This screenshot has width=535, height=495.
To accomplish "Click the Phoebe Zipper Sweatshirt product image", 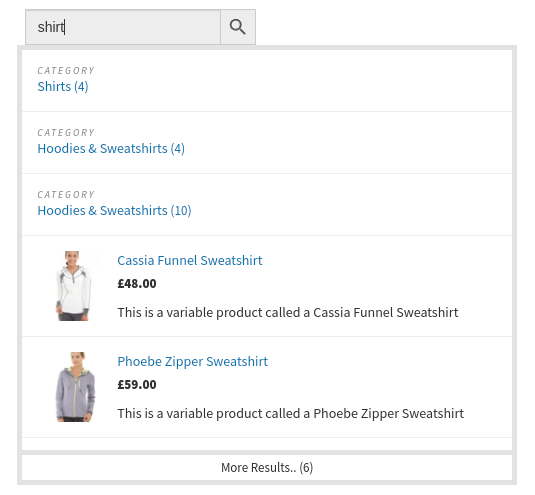I will pos(75,387).
